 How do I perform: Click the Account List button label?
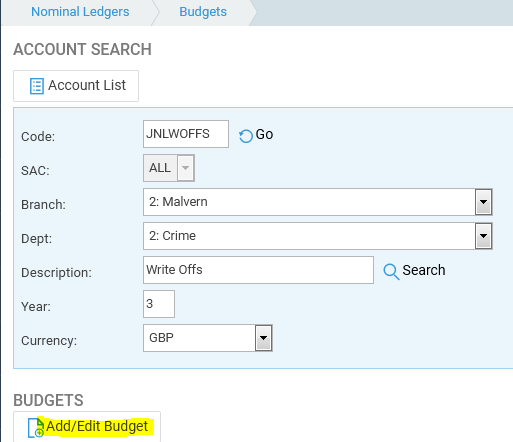click(x=87, y=85)
